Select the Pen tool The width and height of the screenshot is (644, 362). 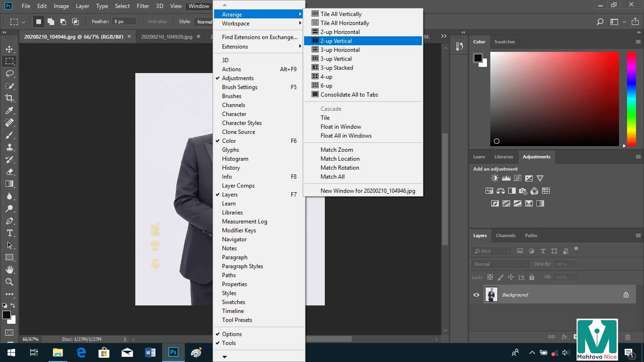coord(9,221)
